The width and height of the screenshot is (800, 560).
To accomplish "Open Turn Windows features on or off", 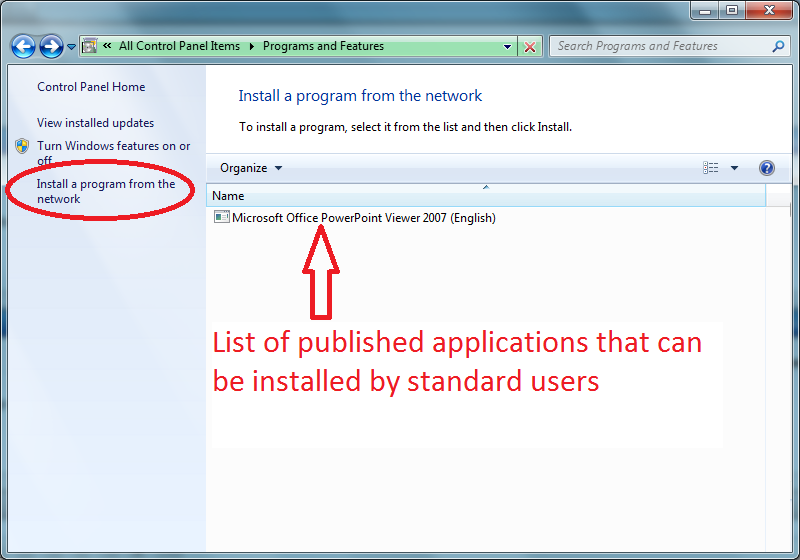I will (113, 152).
